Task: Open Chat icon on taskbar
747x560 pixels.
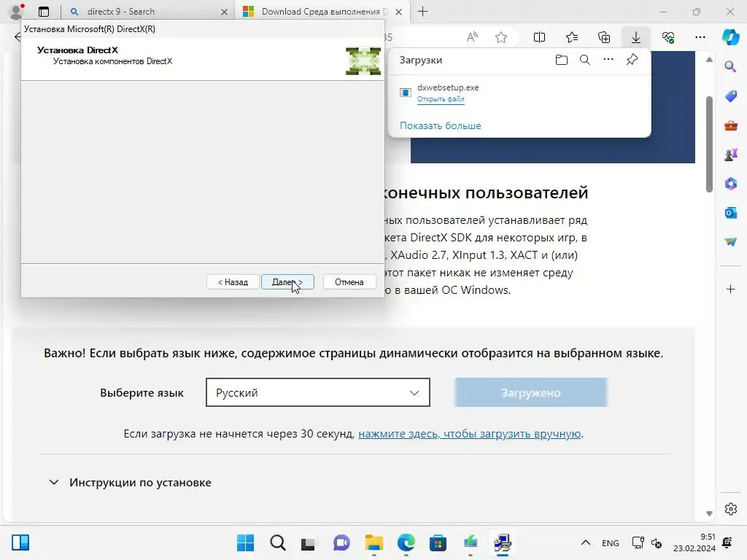Action: [x=341, y=542]
